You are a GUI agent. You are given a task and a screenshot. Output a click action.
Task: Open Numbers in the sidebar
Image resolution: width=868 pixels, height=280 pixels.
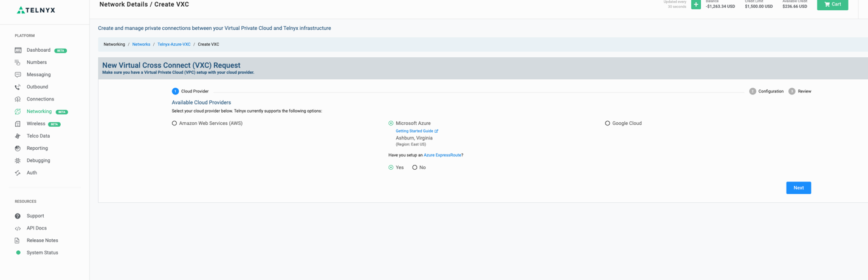[36, 62]
